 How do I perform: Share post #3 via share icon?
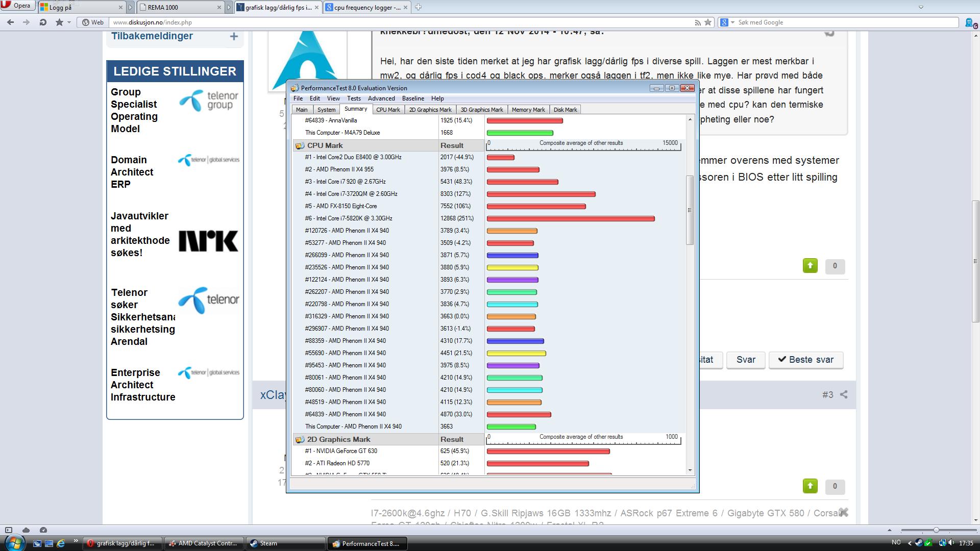coord(844,394)
